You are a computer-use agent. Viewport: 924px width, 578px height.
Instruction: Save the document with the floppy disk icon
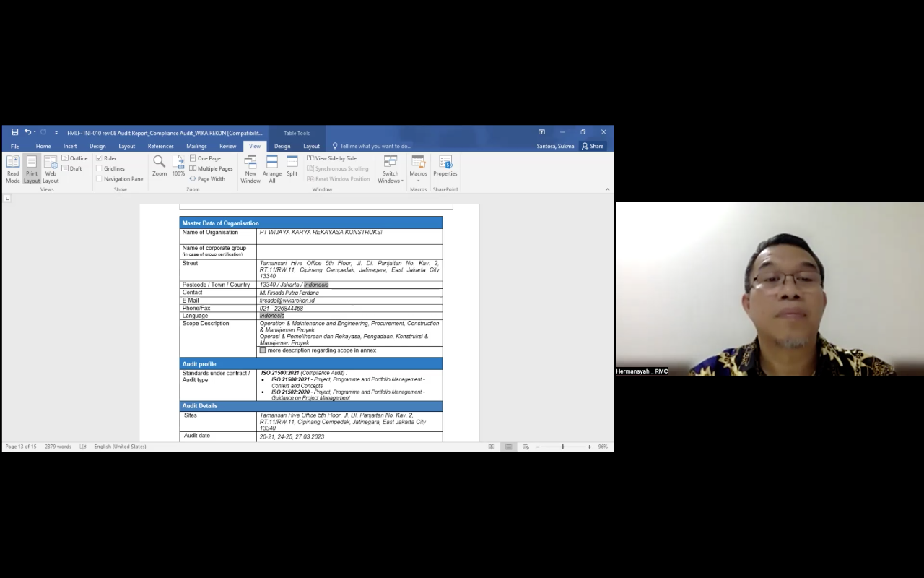pos(14,132)
